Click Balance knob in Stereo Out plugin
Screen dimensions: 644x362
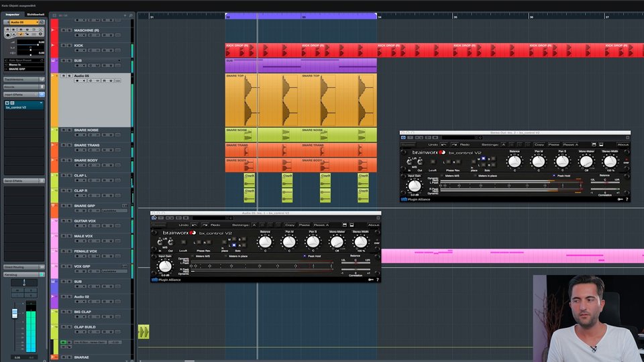[515, 162]
